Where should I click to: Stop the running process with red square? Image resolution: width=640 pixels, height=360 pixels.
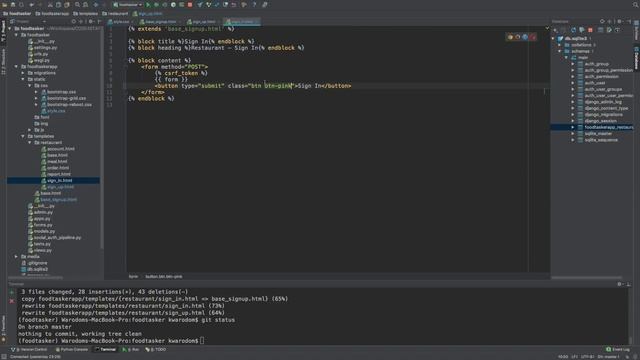click(190, 5)
